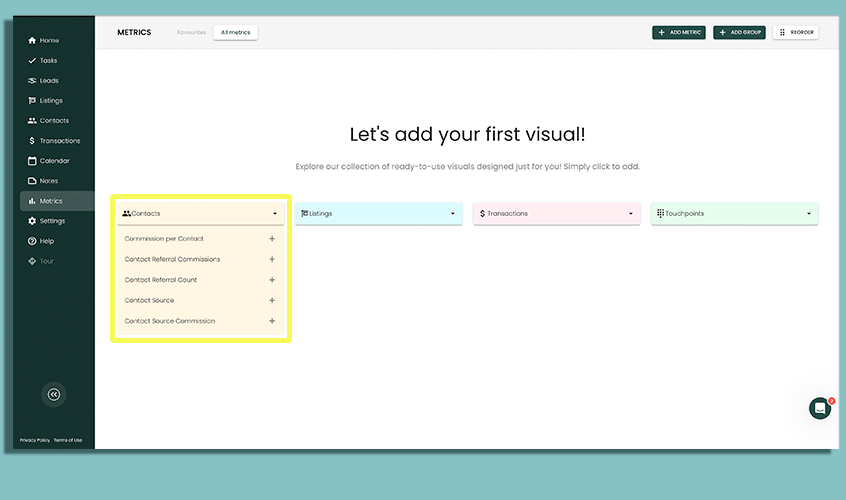846x500 pixels.
Task: Open the Calendar icon in sidebar
Action: pyautogui.click(x=32, y=161)
